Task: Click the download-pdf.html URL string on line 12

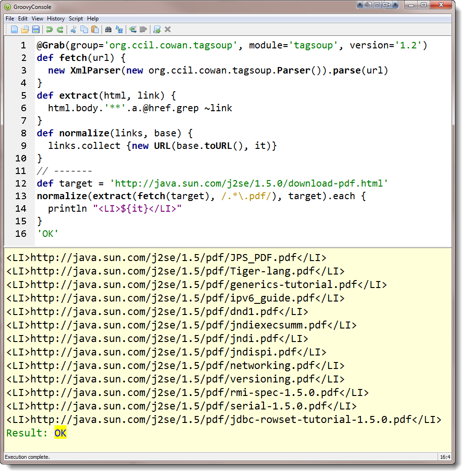Action: pos(249,183)
